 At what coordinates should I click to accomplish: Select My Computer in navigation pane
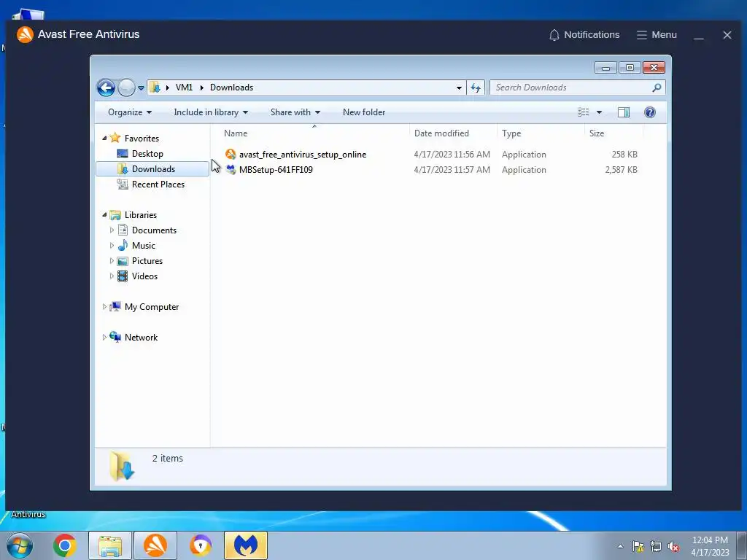(152, 307)
